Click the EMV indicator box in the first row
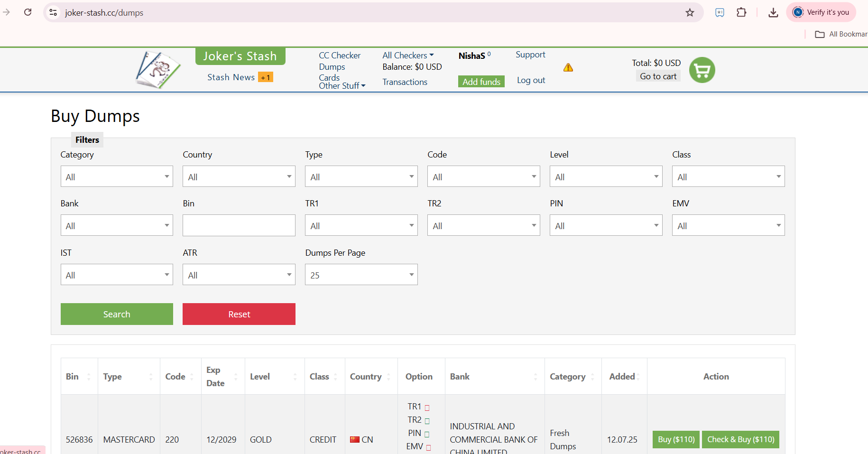 tap(428, 447)
